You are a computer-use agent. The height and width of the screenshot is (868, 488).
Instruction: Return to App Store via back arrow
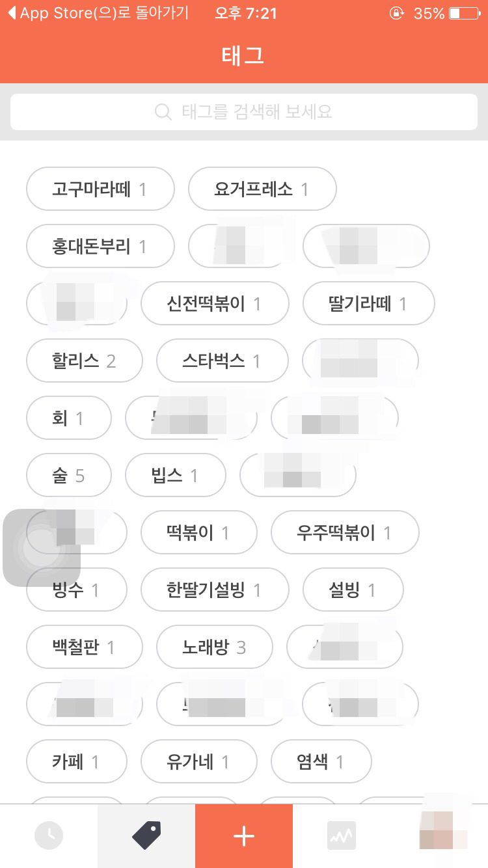[x=12, y=13]
